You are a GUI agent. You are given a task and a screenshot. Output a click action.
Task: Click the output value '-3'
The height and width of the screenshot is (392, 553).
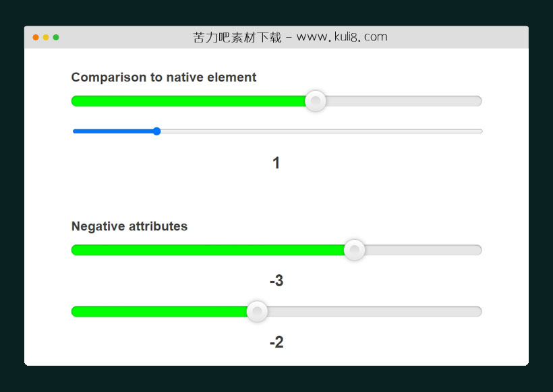click(276, 281)
